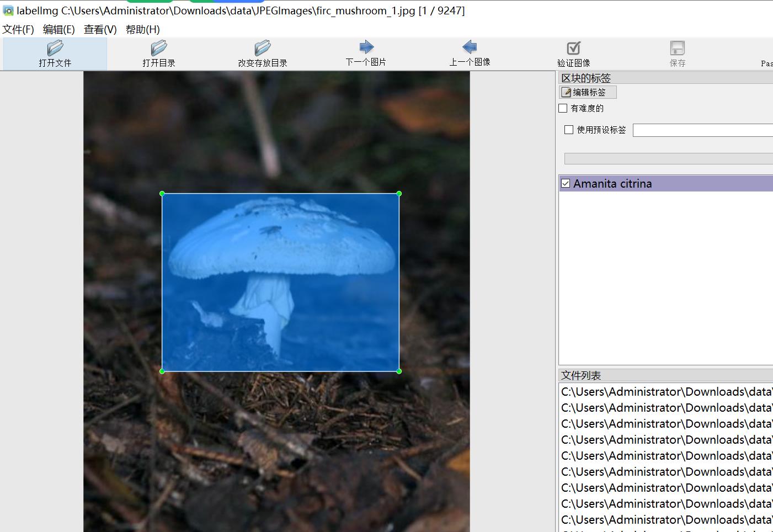Image resolution: width=773 pixels, height=532 pixels.
Task: Click the Open Directory (打开目录) toolbar icon
Action: [159, 47]
